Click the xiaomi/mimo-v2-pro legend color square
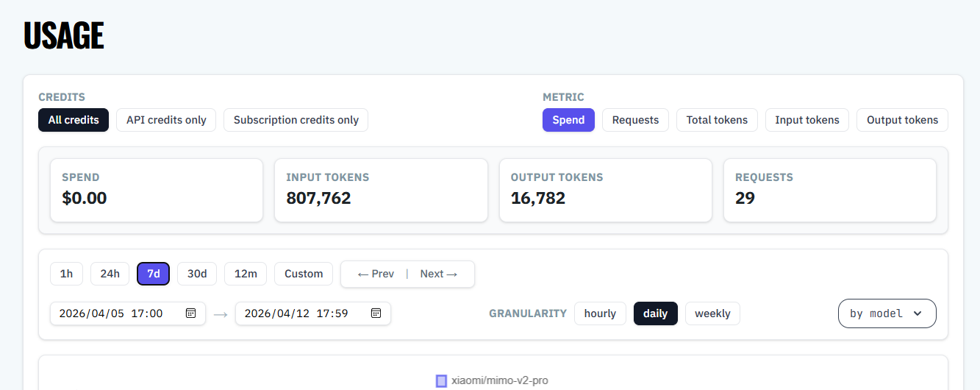This screenshot has height=390, width=980. pyautogui.click(x=441, y=381)
